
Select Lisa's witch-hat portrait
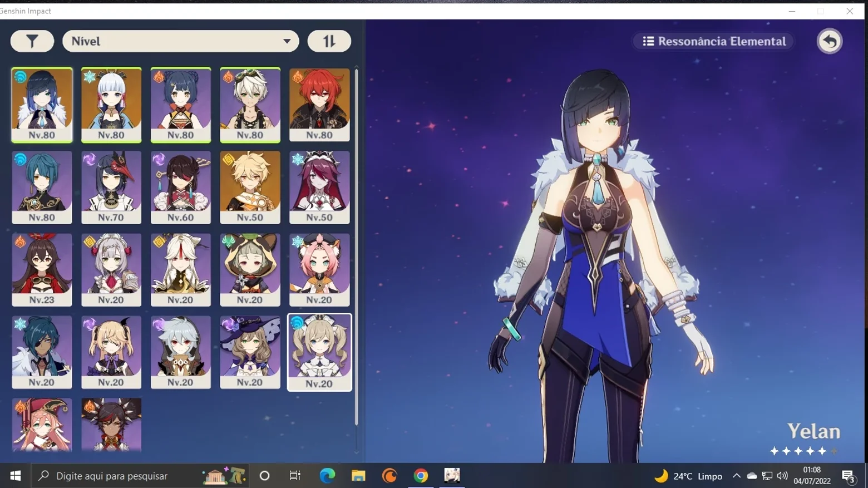point(250,352)
